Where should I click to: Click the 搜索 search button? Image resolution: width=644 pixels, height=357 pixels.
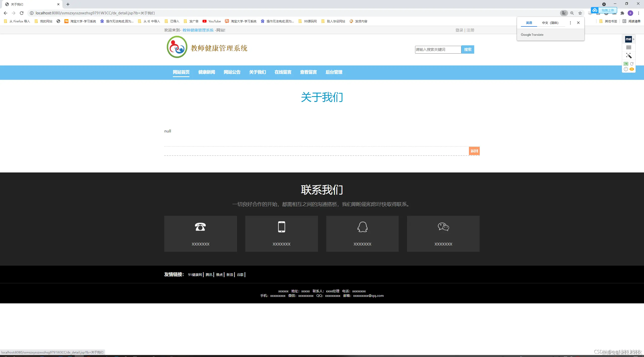pos(467,49)
